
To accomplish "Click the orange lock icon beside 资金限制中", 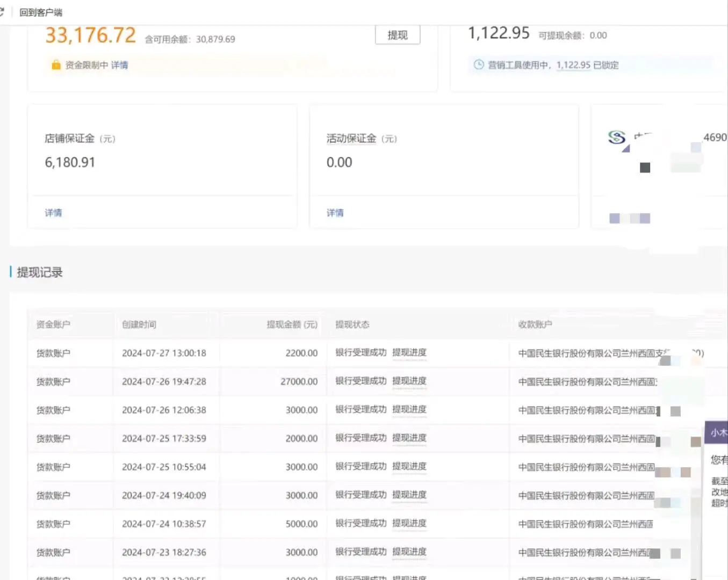I will 56,65.
